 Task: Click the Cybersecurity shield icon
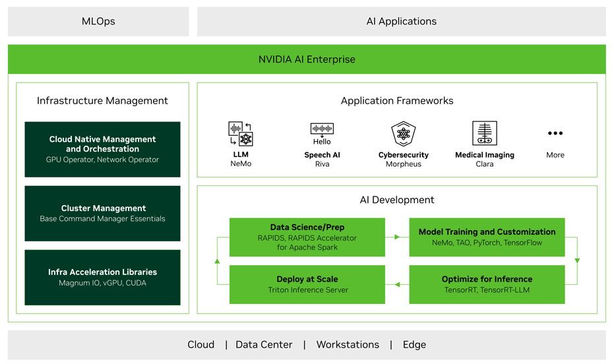click(x=404, y=133)
